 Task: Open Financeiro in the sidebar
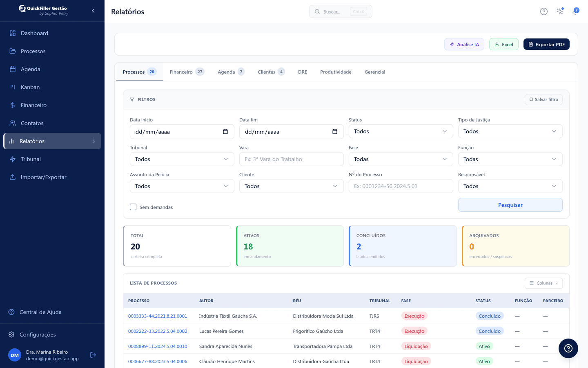tap(52, 105)
